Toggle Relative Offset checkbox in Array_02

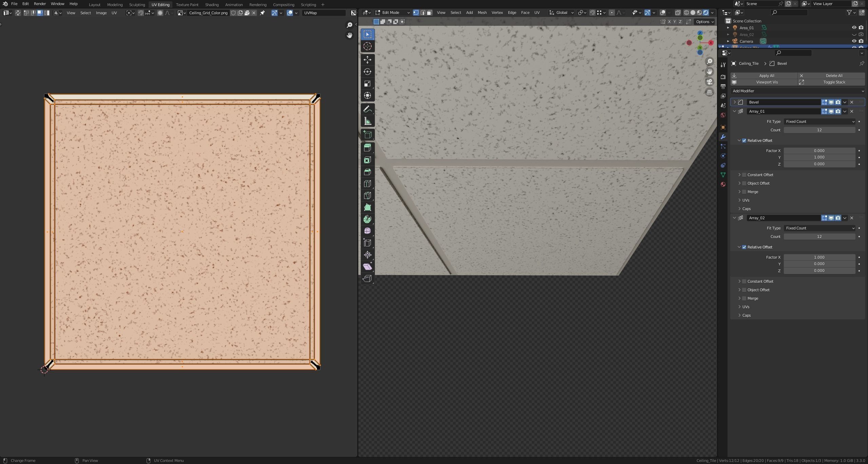(x=744, y=247)
